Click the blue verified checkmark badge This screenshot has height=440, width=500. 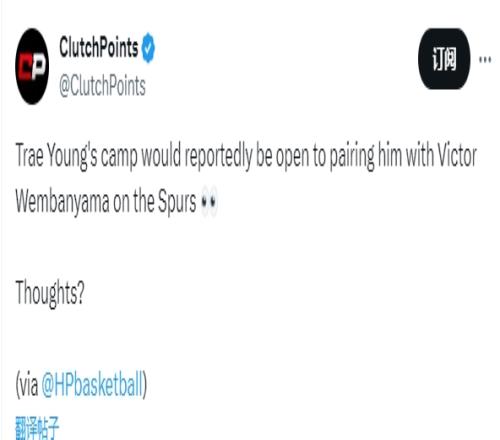pyautogui.click(x=148, y=48)
